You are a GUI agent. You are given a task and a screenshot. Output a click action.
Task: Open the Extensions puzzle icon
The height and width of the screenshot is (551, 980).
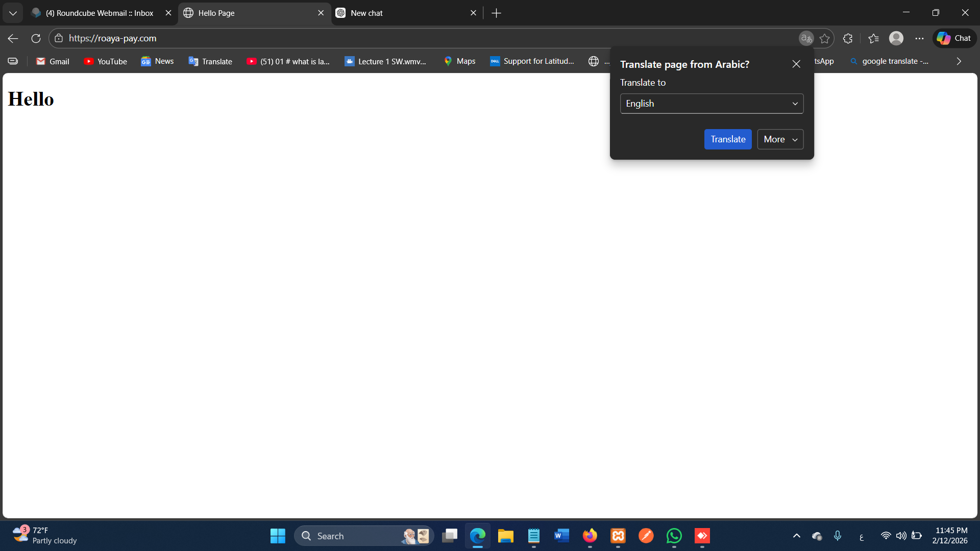848,38
